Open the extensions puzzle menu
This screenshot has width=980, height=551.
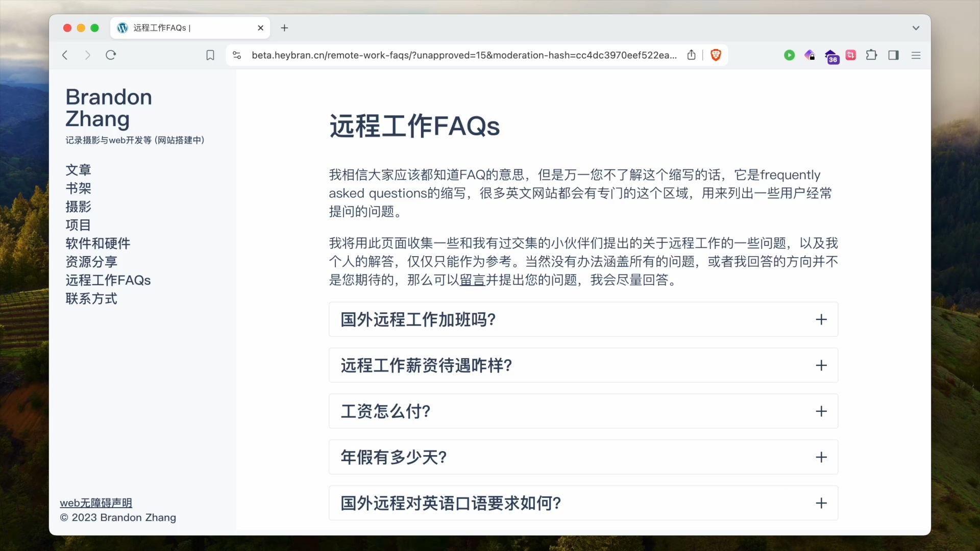[x=872, y=55]
